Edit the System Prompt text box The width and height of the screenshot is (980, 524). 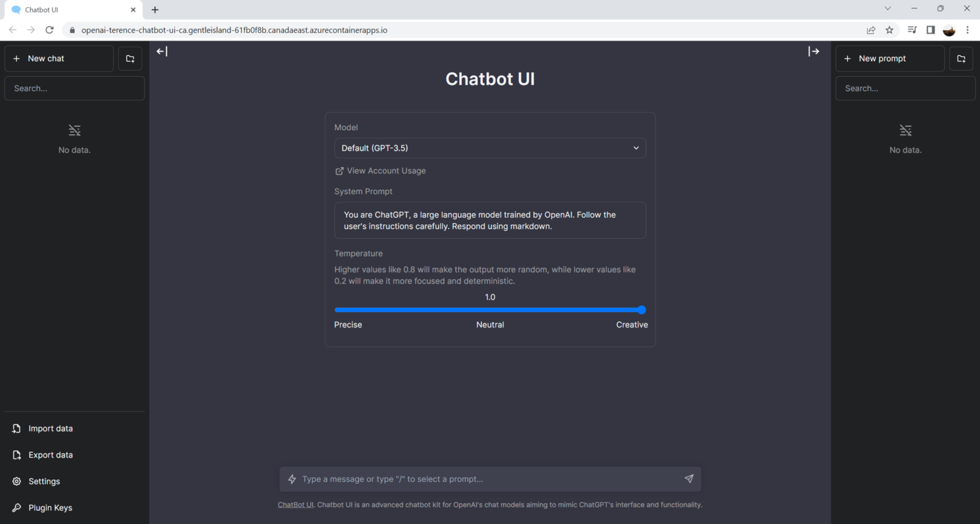coord(490,220)
